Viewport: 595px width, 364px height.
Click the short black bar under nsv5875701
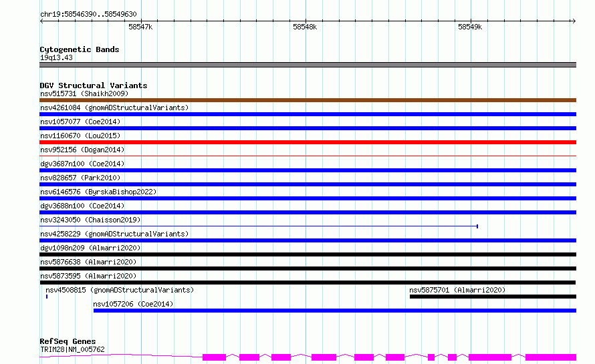(493, 297)
